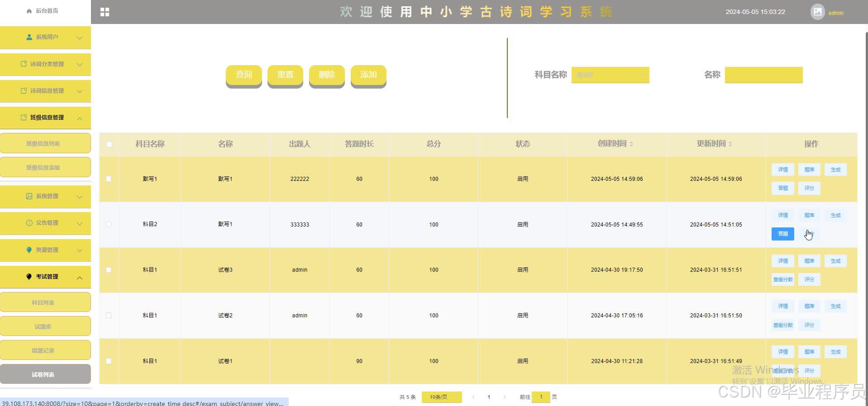Image resolution: width=868 pixels, height=406 pixels.
Task: Click 题库 in the 333333 row
Action: (809, 215)
